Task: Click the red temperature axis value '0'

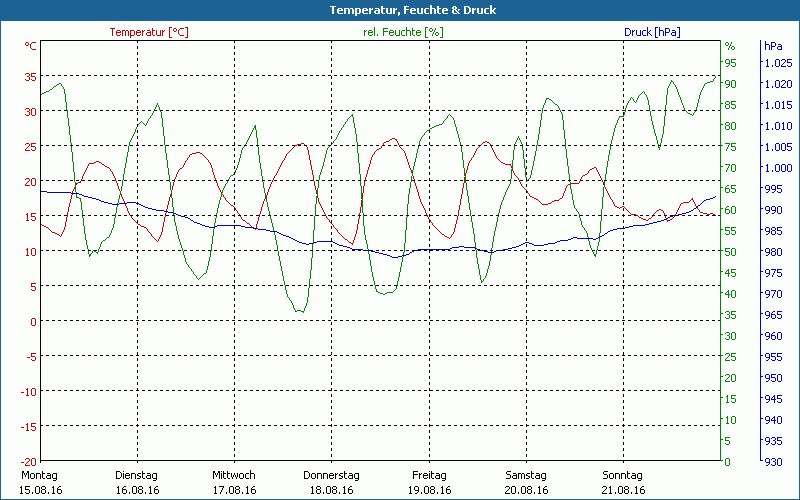Action: click(34, 321)
